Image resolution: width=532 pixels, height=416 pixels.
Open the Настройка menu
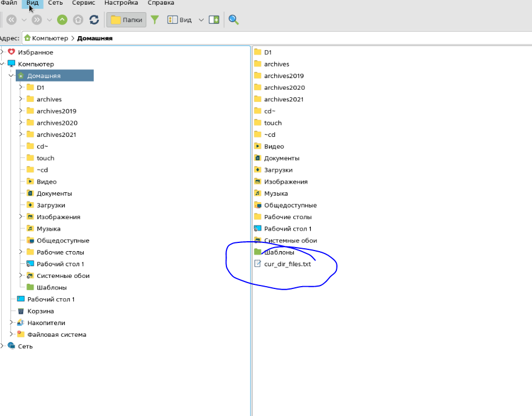(x=121, y=3)
